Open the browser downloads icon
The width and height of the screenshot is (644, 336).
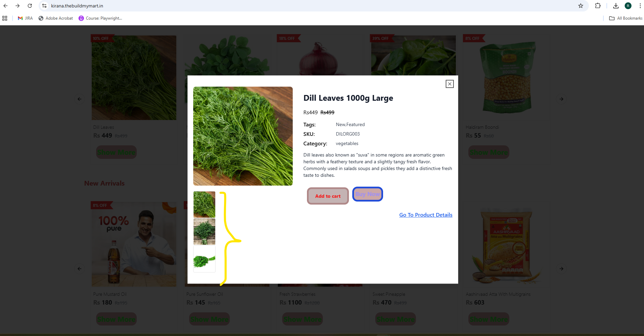coord(616,6)
